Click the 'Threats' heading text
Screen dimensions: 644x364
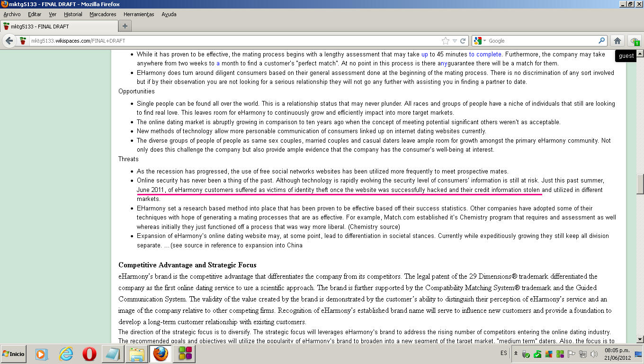click(x=128, y=159)
